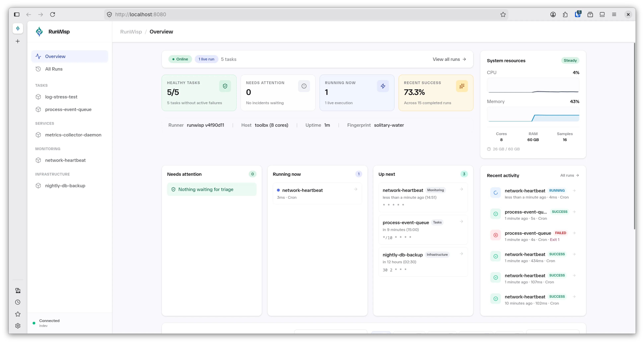This screenshot has height=343, width=644.
Task: Open the FAILED process-event-queue activity row
Action: [x=533, y=236]
